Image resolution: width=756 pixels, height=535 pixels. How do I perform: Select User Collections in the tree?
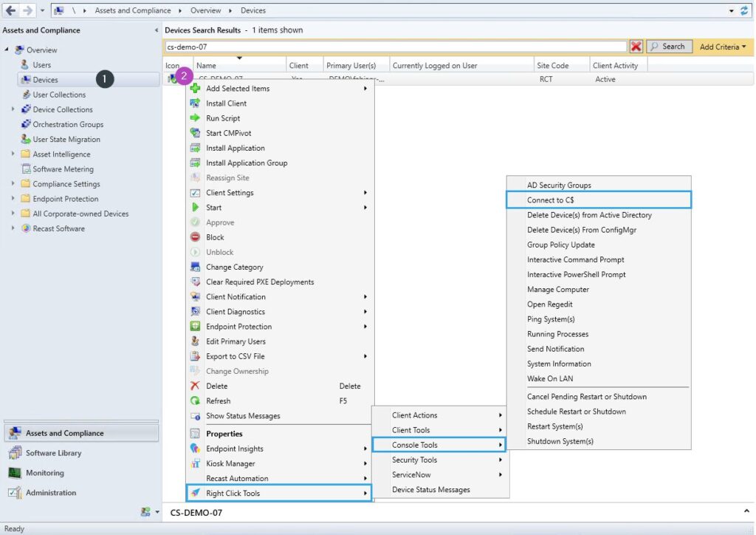[x=59, y=95]
